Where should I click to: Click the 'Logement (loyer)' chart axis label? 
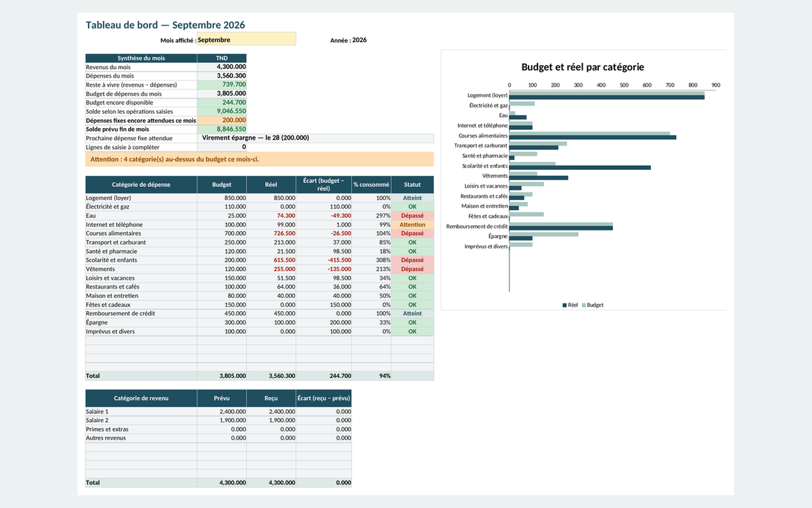[x=487, y=96]
